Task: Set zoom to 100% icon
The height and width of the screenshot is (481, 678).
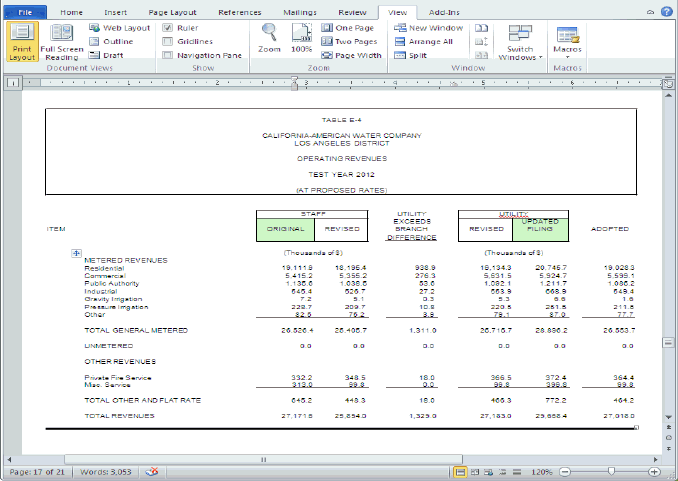Action: point(301,38)
